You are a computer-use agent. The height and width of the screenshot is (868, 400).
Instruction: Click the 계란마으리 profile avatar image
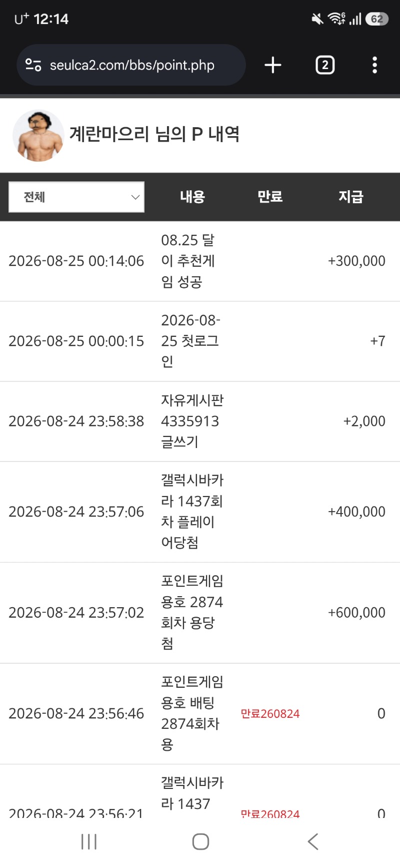click(x=38, y=136)
